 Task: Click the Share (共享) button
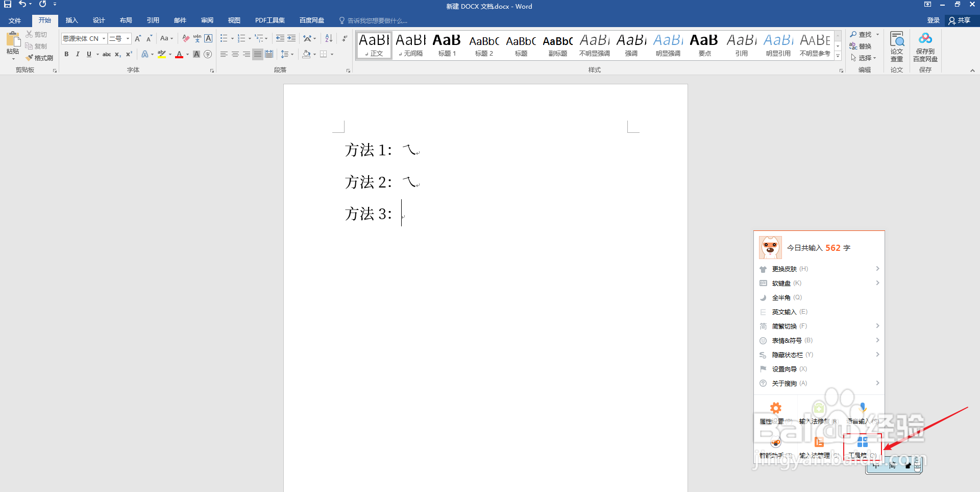(x=960, y=20)
